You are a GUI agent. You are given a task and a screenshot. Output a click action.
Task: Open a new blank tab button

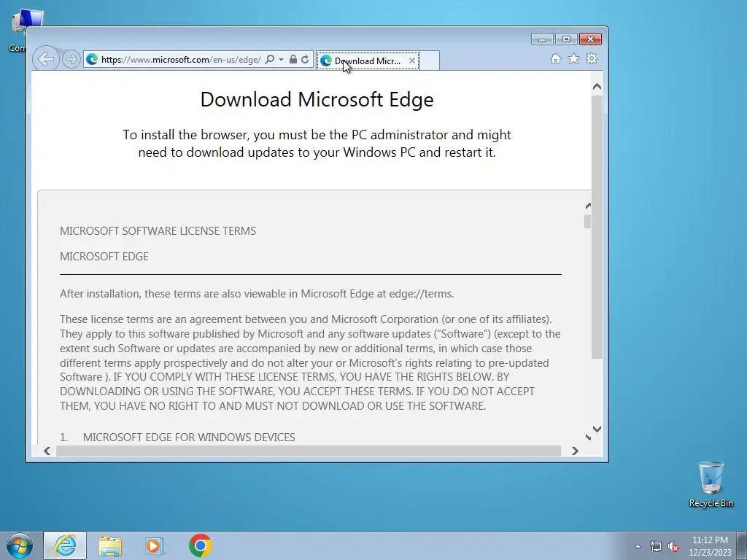[x=429, y=61]
